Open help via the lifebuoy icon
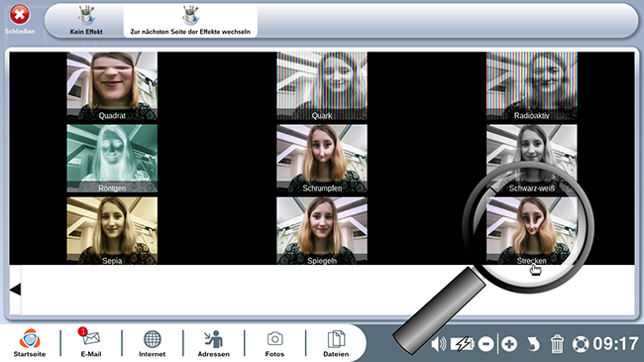Viewport: 644px width, 362px height. 581,344
